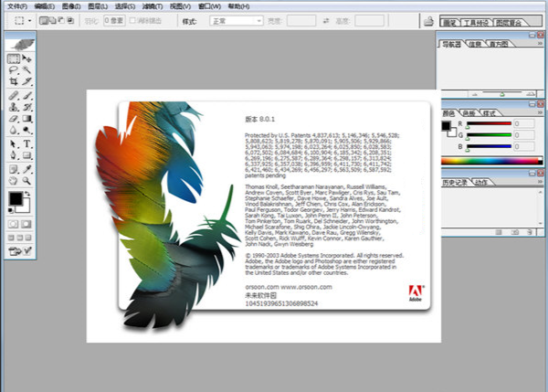The width and height of the screenshot is (548, 392).
Task: Open the 视图(V) menu
Action: click(x=180, y=6)
